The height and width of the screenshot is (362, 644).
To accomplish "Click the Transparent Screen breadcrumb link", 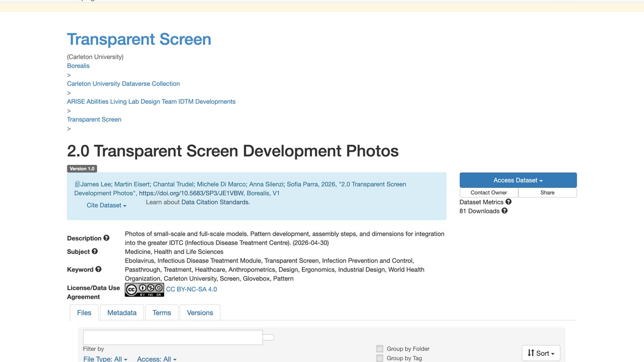I will coord(94,119).
